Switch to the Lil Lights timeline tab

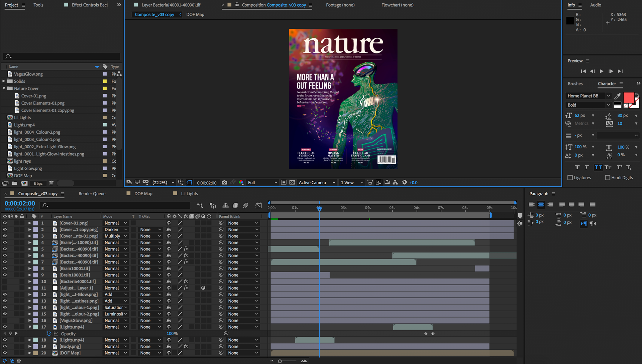pyautogui.click(x=189, y=194)
